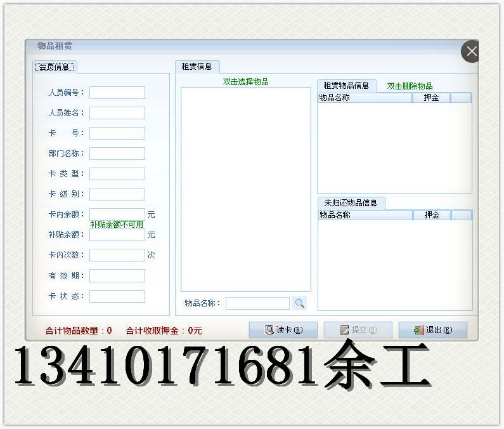This screenshot has height=429, width=504.
Task: Select the 未归还物品信息 tab
Action: [351, 203]
